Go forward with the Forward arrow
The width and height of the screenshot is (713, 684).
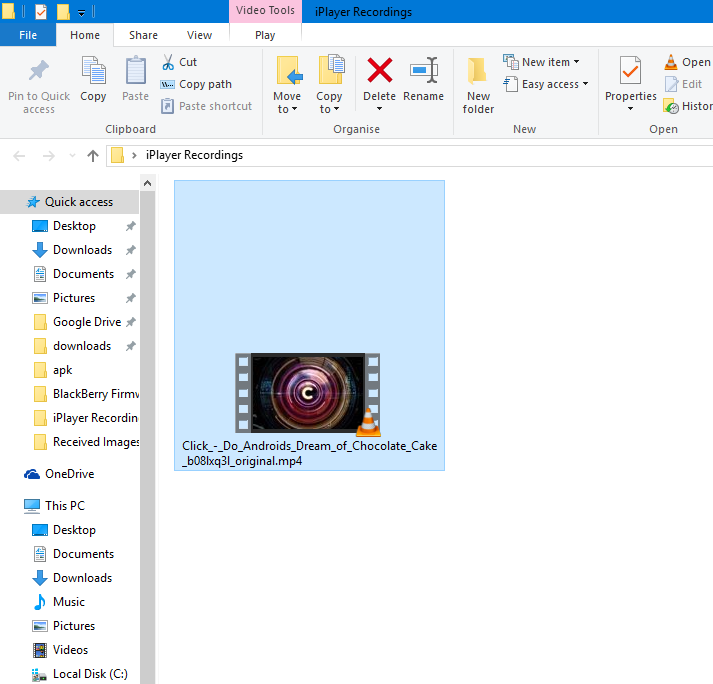49,156
